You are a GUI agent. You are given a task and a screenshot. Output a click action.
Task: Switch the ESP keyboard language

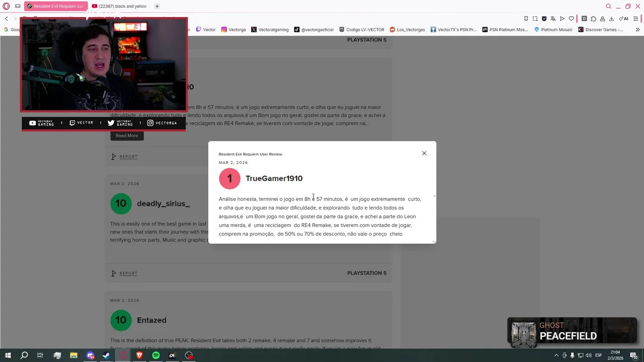coord(599,355)
